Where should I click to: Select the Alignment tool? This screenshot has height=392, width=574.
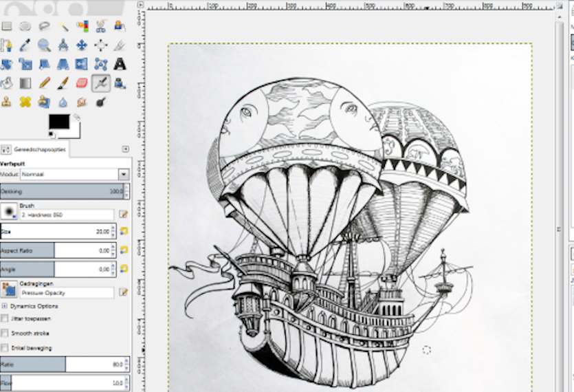[101, 45]
